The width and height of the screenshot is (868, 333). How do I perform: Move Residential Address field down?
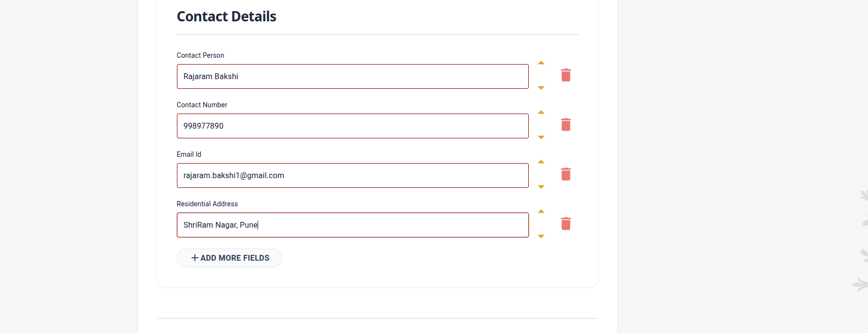tap(541, 236)
